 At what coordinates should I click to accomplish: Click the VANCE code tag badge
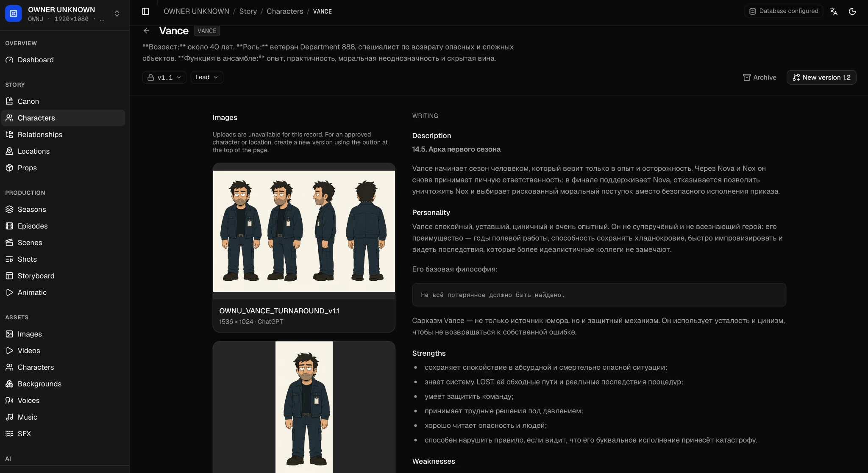pos(207,31)
